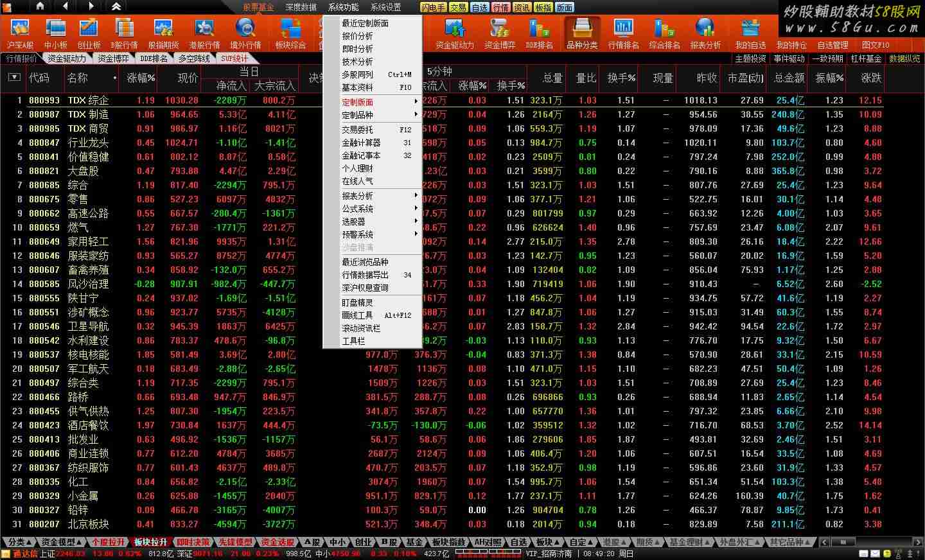Click the 交易 quick button
925x560 pixels.
[x=458, y=8]
